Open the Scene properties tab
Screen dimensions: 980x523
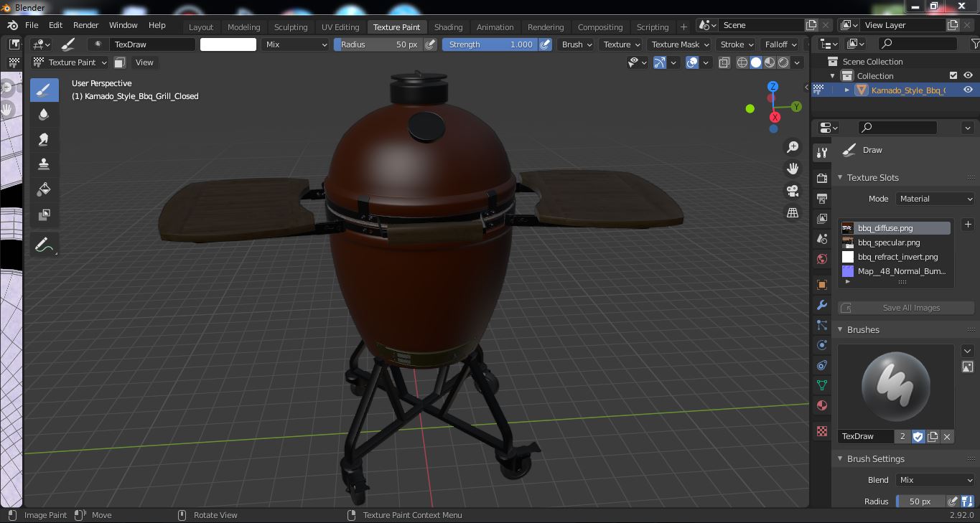tap(822, 238)
